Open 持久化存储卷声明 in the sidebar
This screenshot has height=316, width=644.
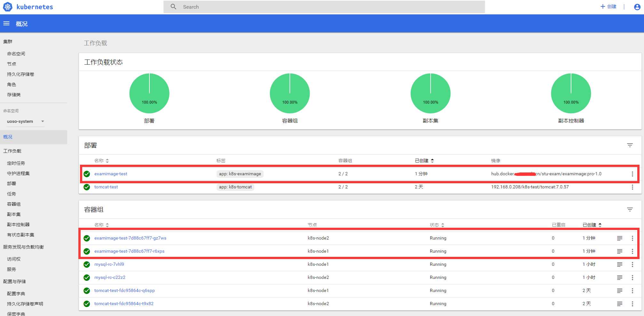click(25, 304)
